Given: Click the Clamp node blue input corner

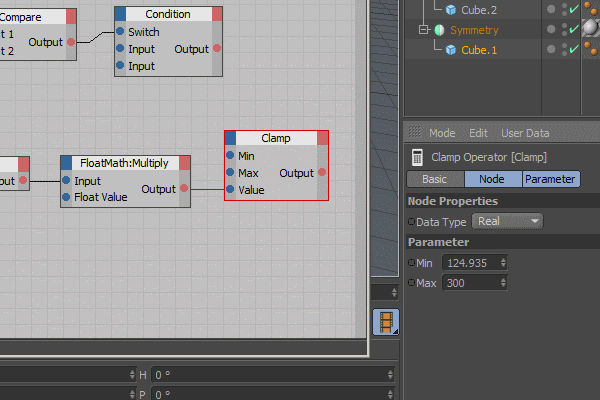Looking at the screenshot, I should coord(230,138).
